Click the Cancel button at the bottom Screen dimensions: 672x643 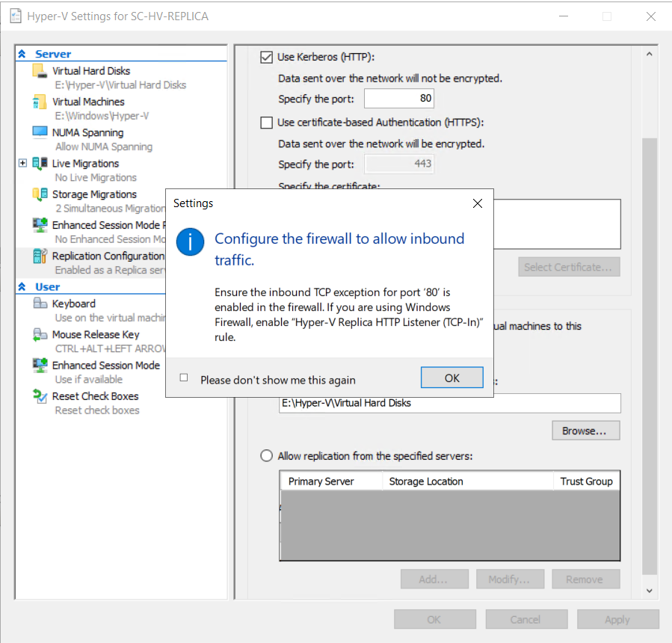526,619
